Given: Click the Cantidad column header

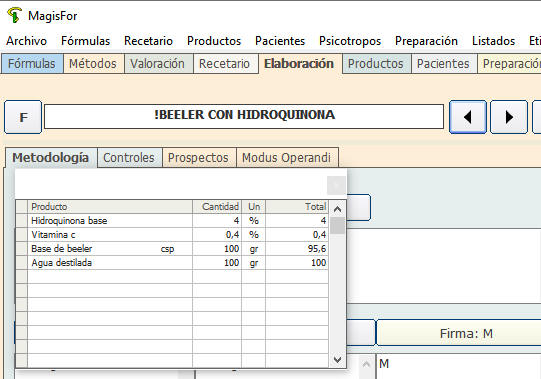Looking at the screenshot, I should pyautogui.click(x=217, y=206).
